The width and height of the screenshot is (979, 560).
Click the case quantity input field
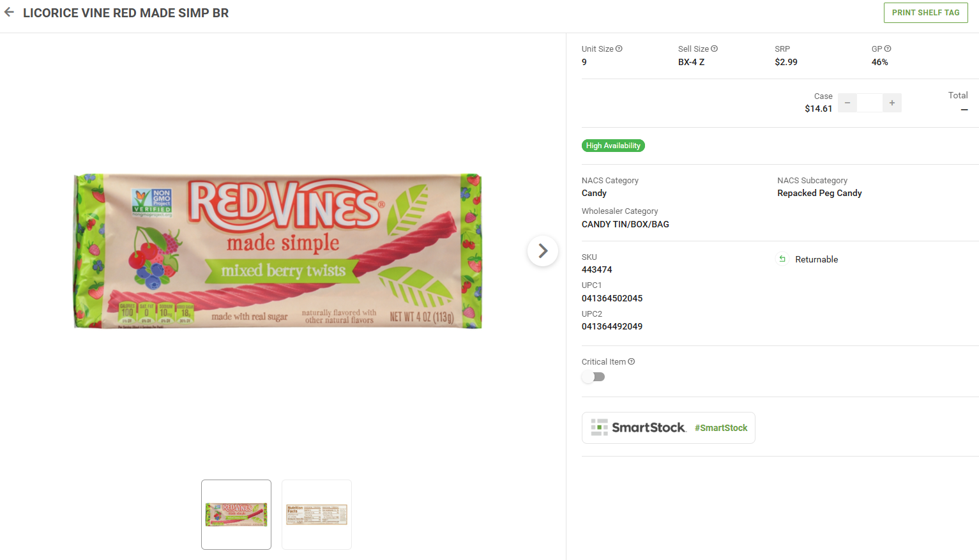coord(870,103)
